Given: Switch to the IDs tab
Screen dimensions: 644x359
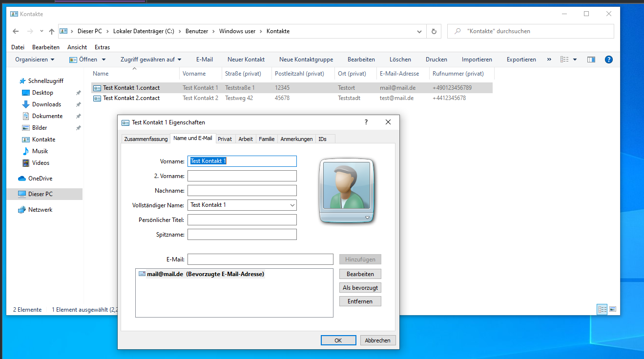Looking at the screenshot, I should pos(322,139).
